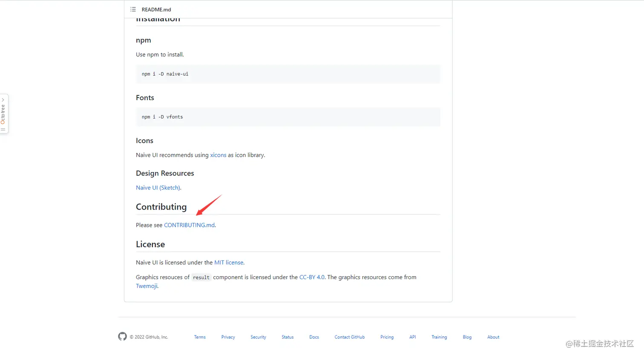Open the Naive UI (Sketch) link
The image size is (644, 358).
pyautogui.click(x=158, y=188)
